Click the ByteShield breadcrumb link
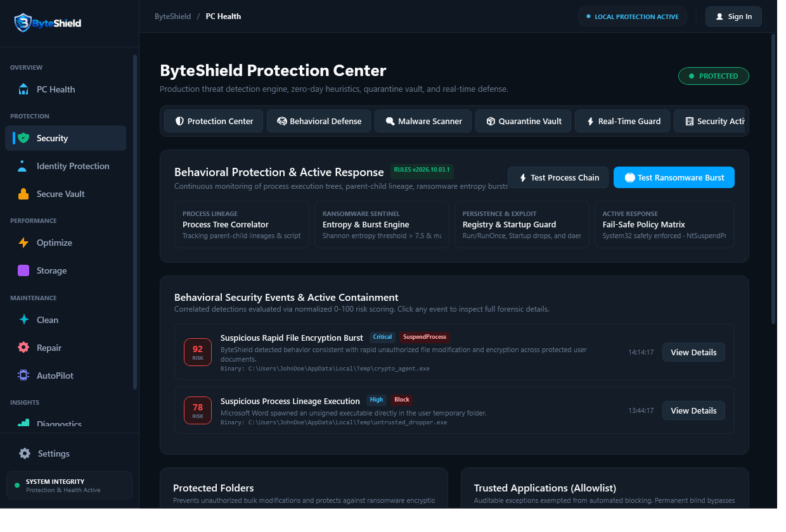This screenshot has height=532, width=786. [172, 16]
